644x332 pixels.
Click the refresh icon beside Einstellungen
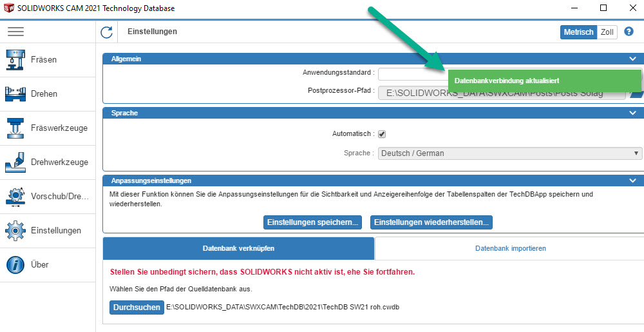[107, 32]
